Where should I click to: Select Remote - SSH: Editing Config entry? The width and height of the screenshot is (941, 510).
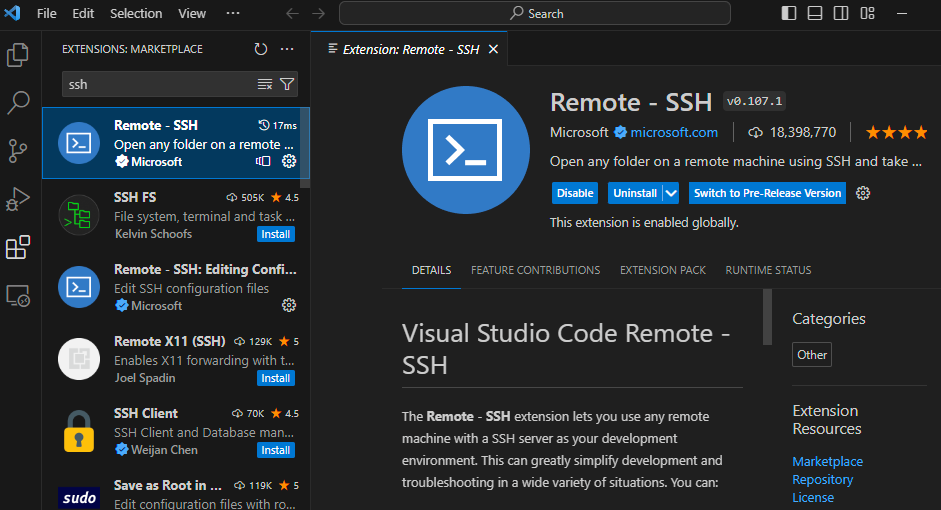[x=176, y=287]
